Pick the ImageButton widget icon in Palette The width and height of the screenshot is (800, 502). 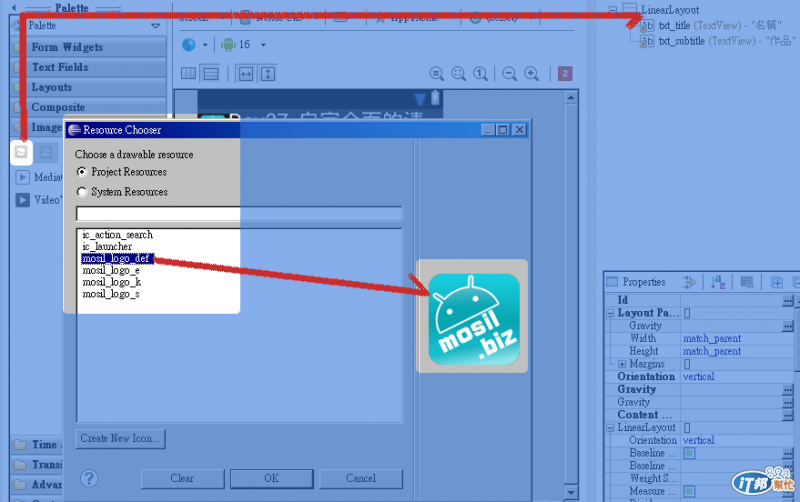(45, 152)
